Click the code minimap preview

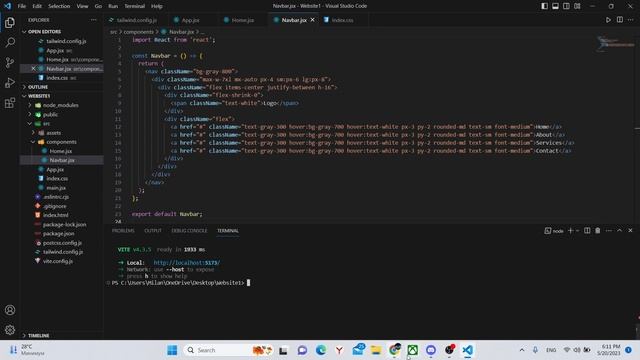(x=615, y=43)
